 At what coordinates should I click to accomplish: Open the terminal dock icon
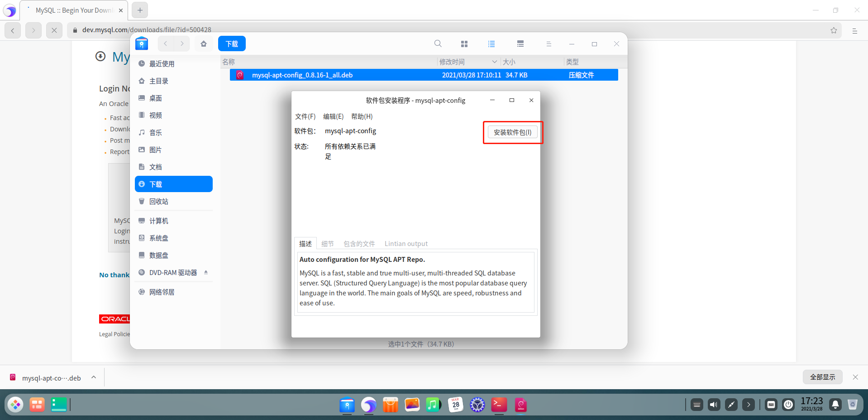point(499,405)
